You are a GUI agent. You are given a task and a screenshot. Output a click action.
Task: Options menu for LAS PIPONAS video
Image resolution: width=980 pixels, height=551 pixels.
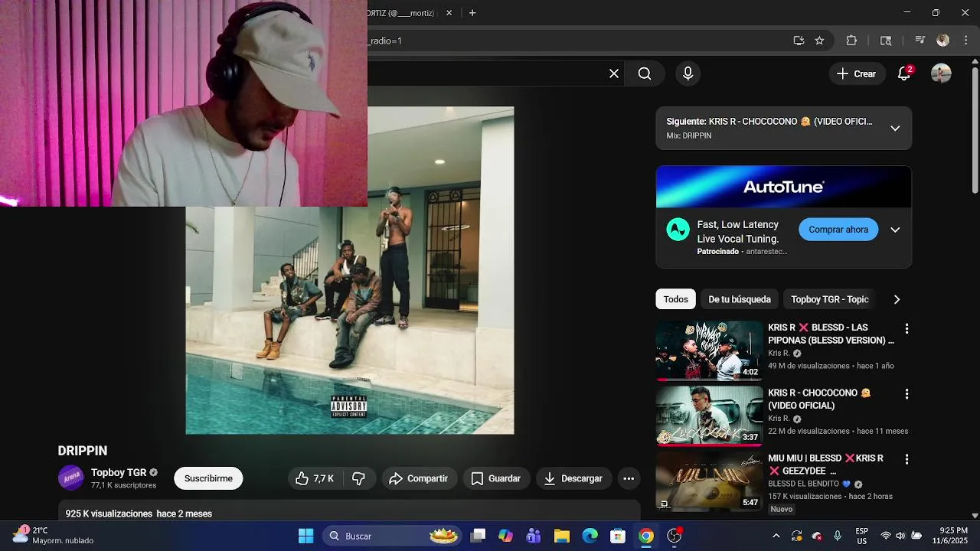(x=906, y=328)
